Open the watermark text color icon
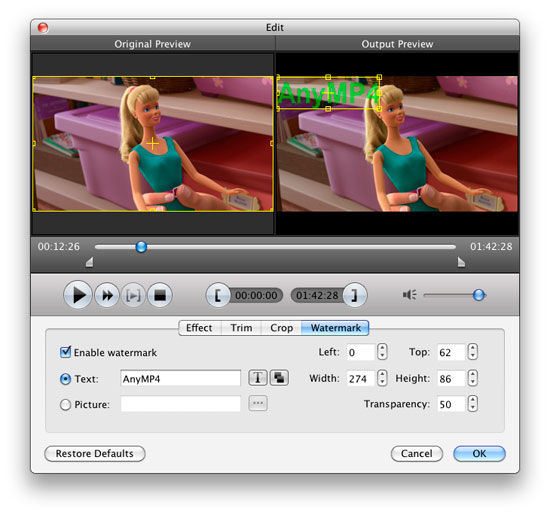The height and width of the screenshot is (515, 550). 279,378
